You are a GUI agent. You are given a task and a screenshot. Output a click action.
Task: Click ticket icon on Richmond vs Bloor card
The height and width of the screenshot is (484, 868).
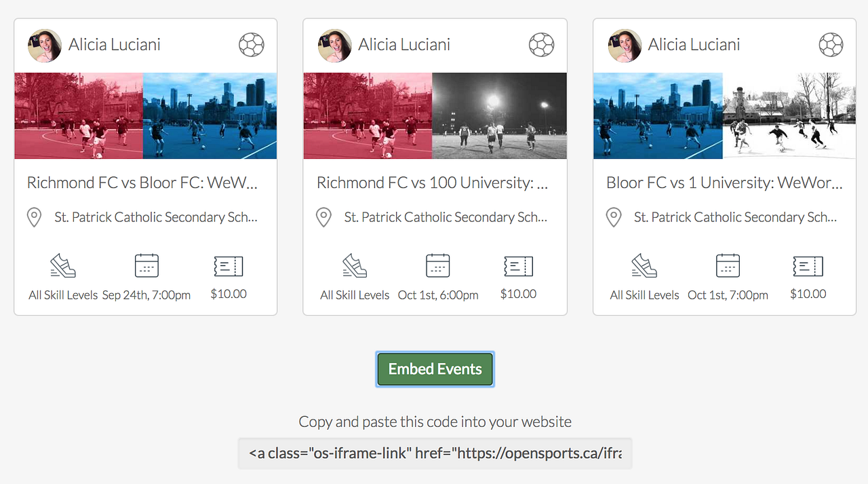pyautogui.click(x=229, y=266)
